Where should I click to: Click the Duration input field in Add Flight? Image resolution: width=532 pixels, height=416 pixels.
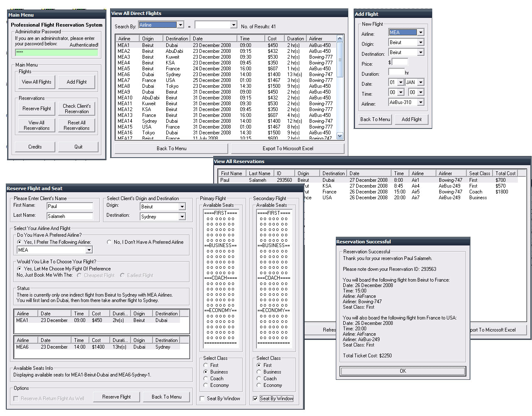coord(396,72)
